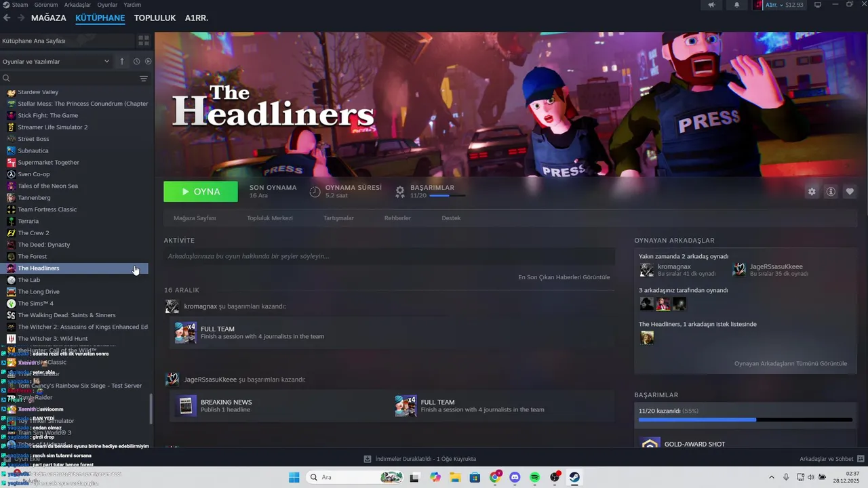Select Sven Co-op in library list
Screen dimensions: 868x488
(x=34, y=174)
